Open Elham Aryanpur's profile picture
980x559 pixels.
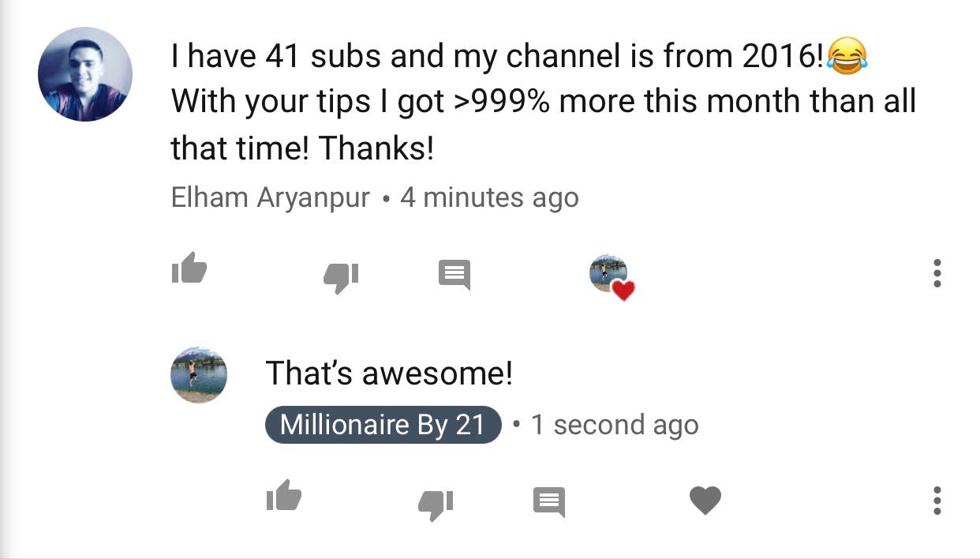click(x=85, y=74)
